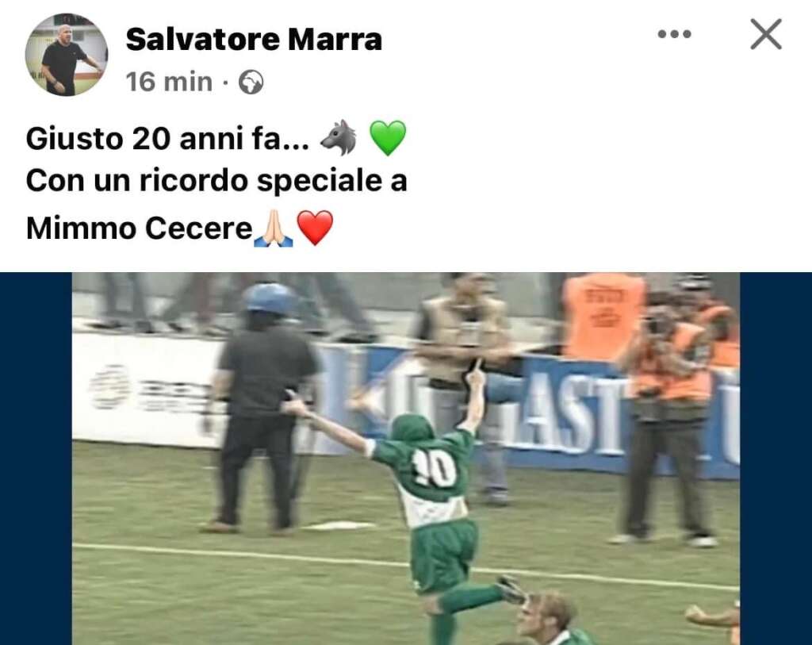The height and width of the screenshot is (645, 812).
Task: Click the orange-vested photographer in the image
Action: tap(671, 414)
